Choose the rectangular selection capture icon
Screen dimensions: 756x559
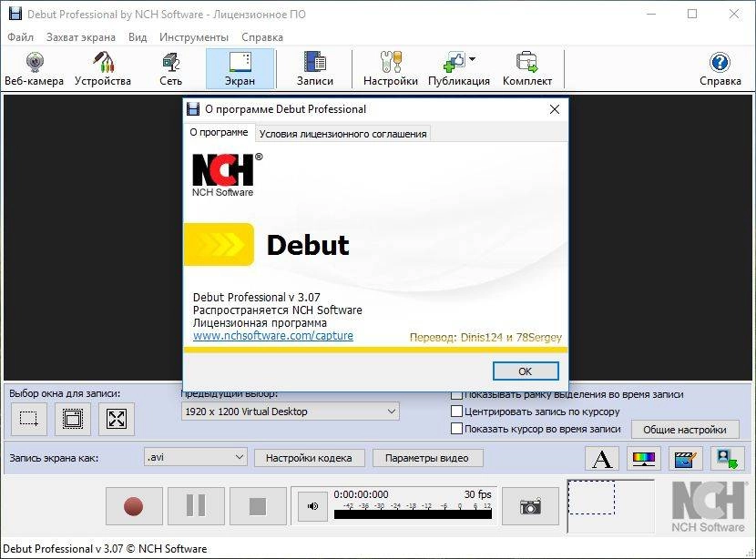coord(29,418)
